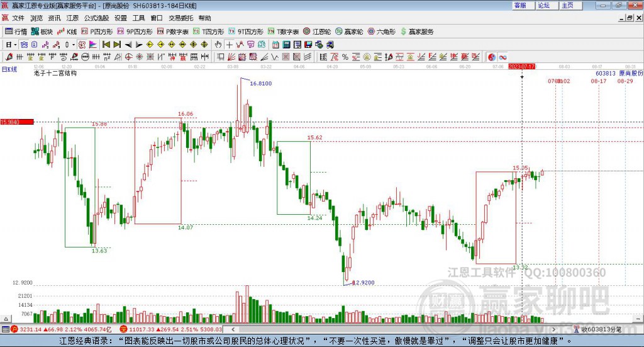
Task: Open the 江恩轮 Gann wheel
Action: pos(317,31)
